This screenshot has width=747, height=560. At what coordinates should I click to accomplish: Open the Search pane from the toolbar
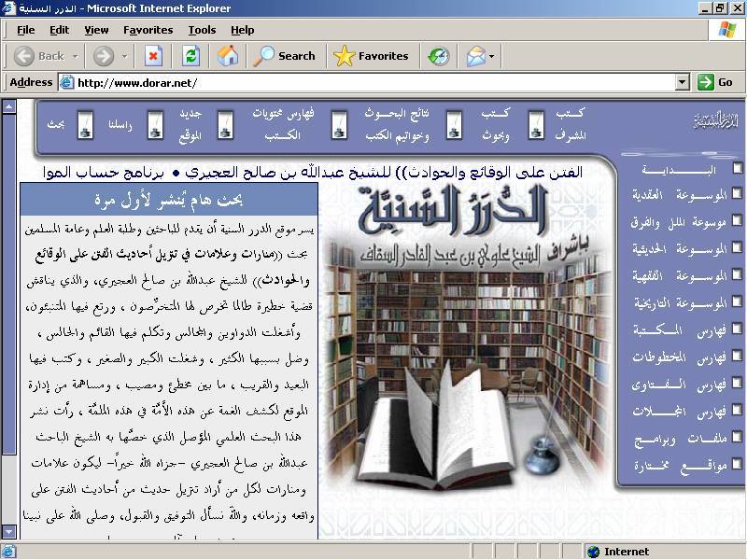tap(285, 56)
